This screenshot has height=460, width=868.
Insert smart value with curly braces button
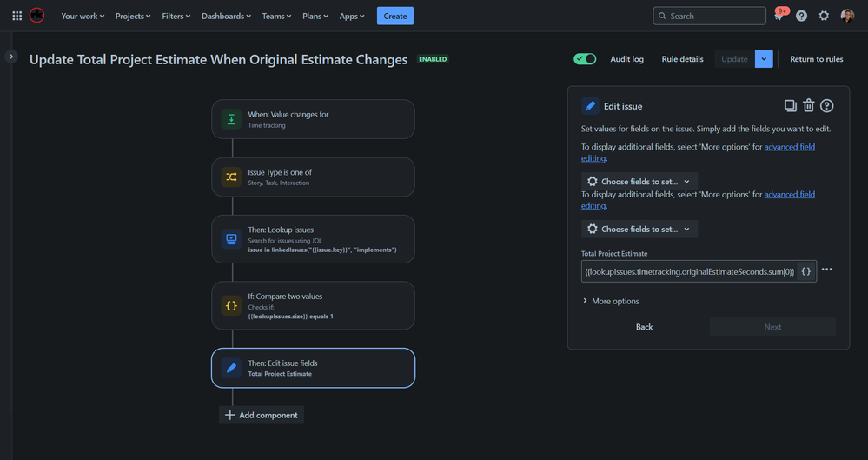[806, 271]
